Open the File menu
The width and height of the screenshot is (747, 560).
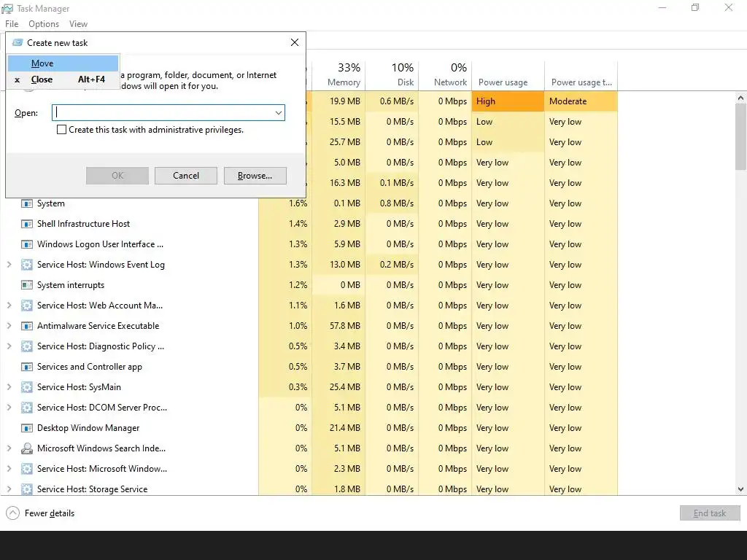tap(12, 24)
